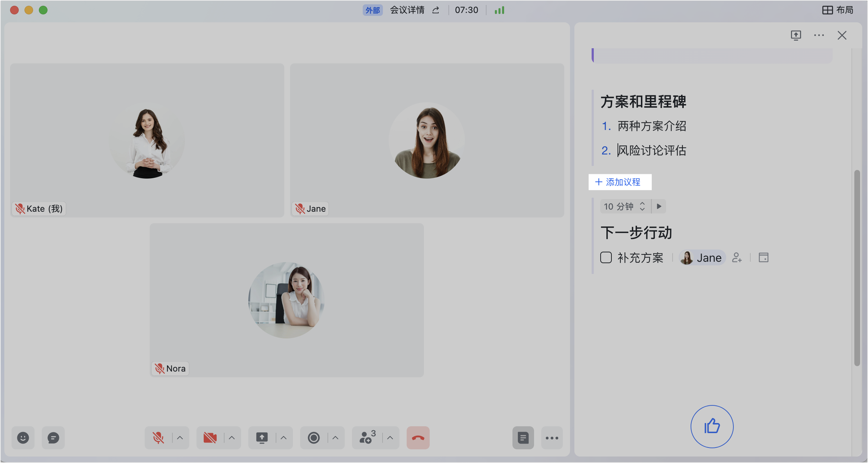Start recording the meeting
This screenshot has width=868, height=463.
point(314,438)
